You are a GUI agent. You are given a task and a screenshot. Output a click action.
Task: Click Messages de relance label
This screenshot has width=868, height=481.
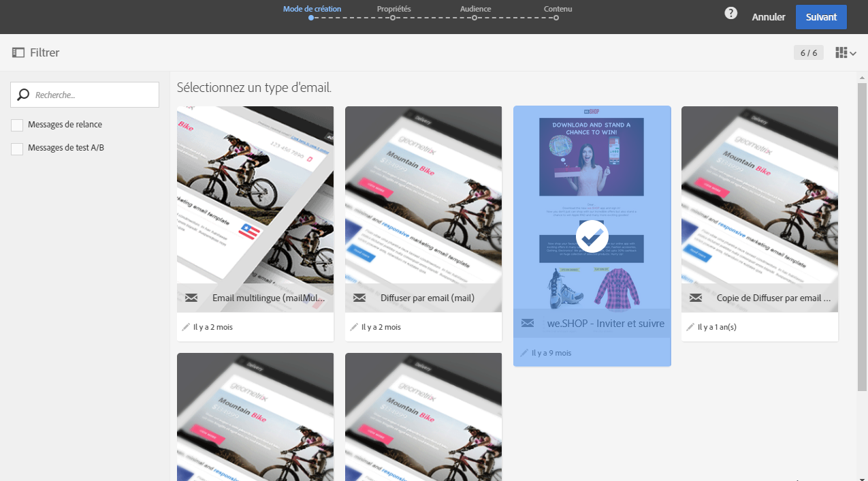click(x=65, y=125)
